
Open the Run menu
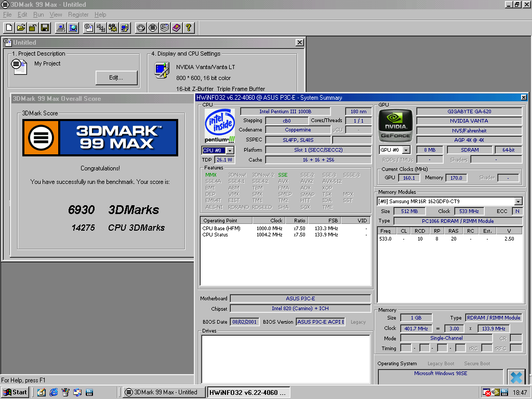tap(38, 15)
